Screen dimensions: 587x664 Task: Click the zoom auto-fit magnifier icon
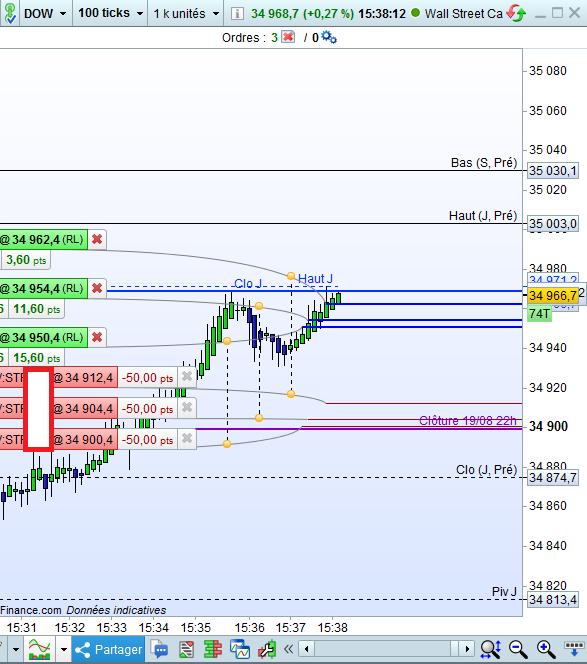(491, 649)
